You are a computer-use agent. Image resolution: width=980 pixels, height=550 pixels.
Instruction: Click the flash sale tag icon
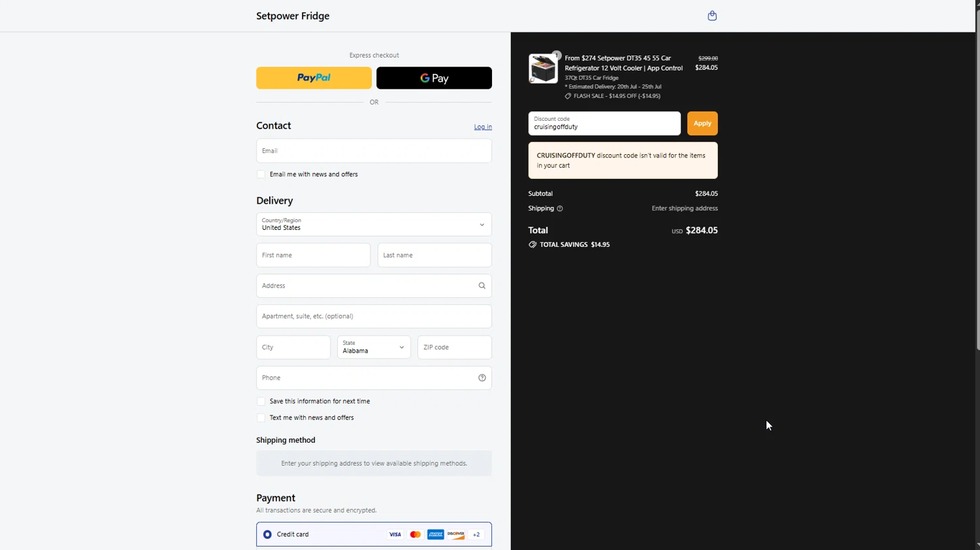pos(568,96)
